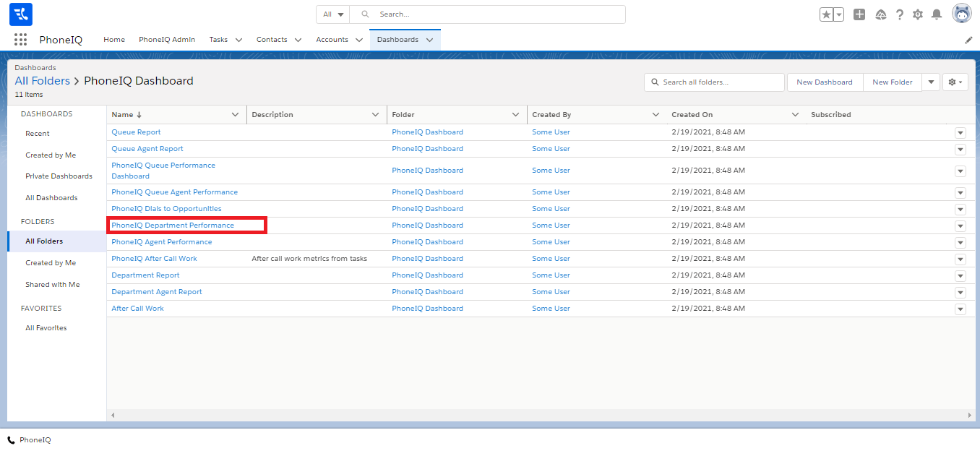Screen dimensions: 980x451
Task: Open PhoneIQ Agent Performance link
Action: pyautogui.click(x=162, y=242)
